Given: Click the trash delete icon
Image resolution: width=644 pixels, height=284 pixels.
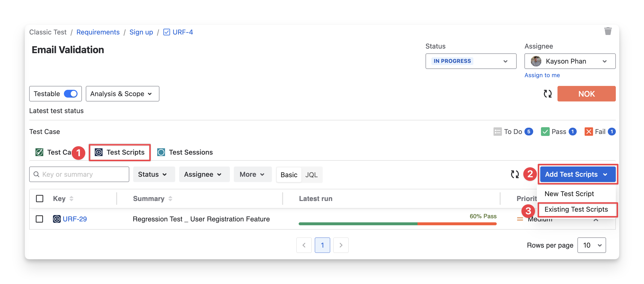Looking at the screenshot, I should [x=608, y=31].
